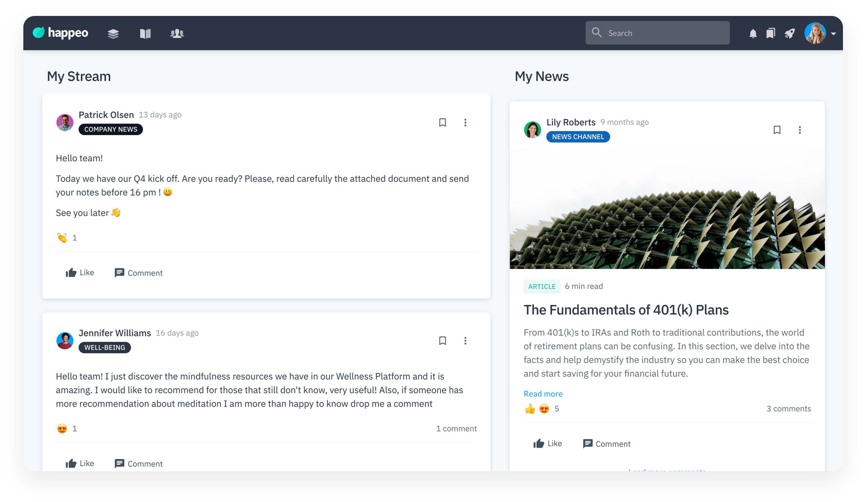
Task: Click the search magnifier icon
Action: (x=596, y=33)
